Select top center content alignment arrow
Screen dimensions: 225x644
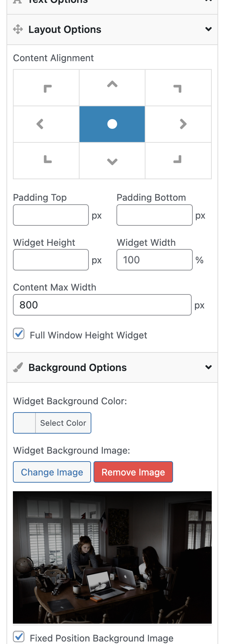[112, 88]
